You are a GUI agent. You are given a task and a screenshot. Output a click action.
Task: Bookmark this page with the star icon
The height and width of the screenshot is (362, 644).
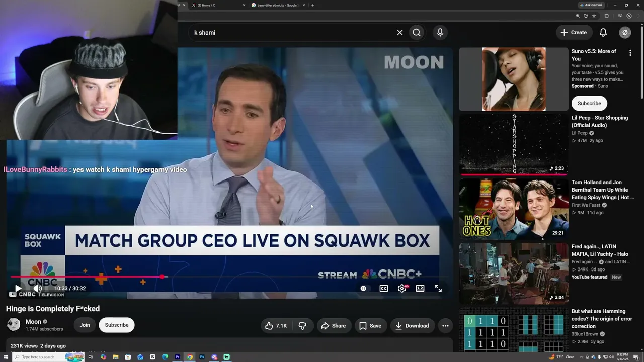[x=594, y=16]
